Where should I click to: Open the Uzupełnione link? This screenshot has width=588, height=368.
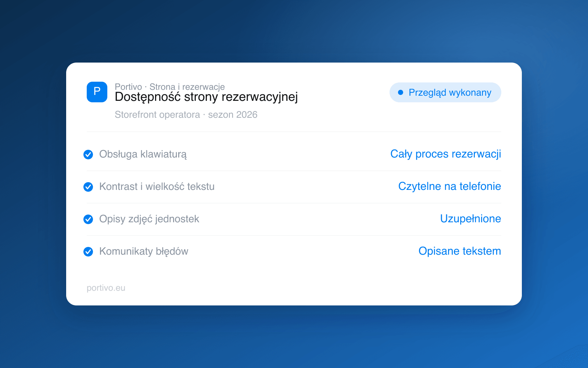click(x=471, y=219)
